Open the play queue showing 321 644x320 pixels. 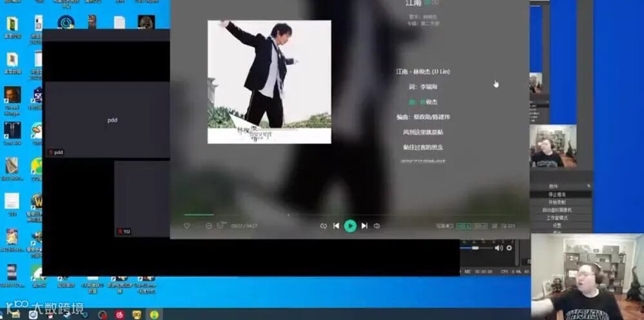pos(507,226)
